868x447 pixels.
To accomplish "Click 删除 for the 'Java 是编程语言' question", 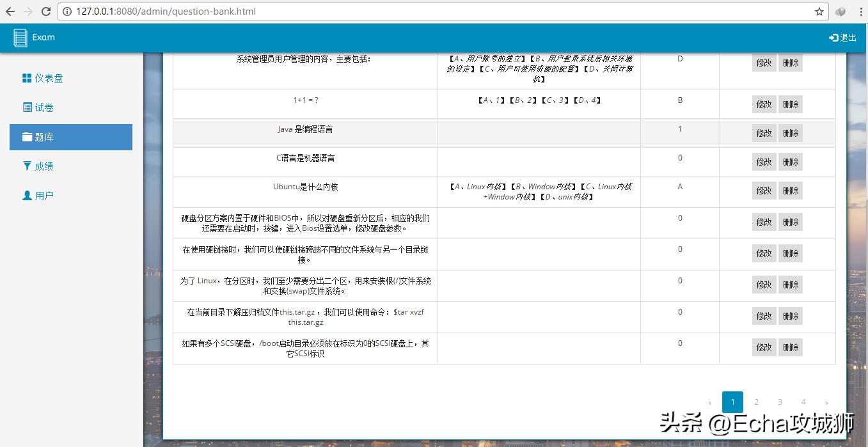I will [791, 132].
